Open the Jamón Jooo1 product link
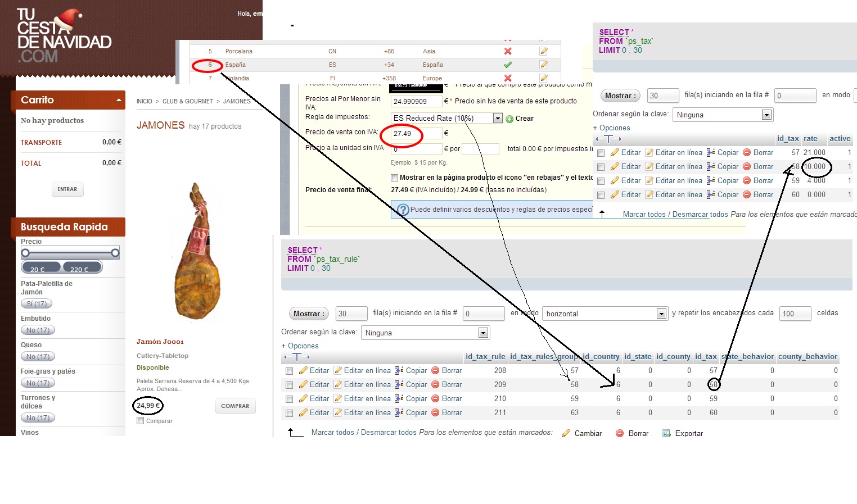 point(160,342)
